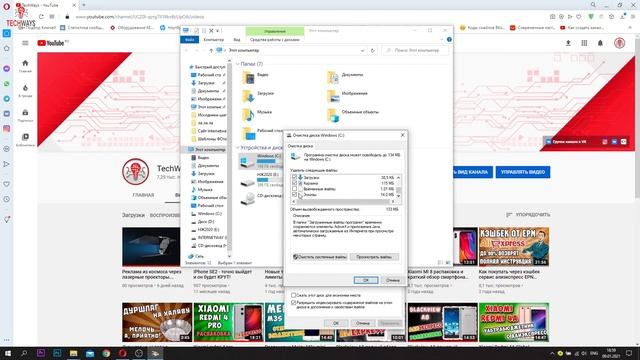Open VK in Opera's sidebar
The width and height of the screenshot is (640, 360).
(7, 113)
